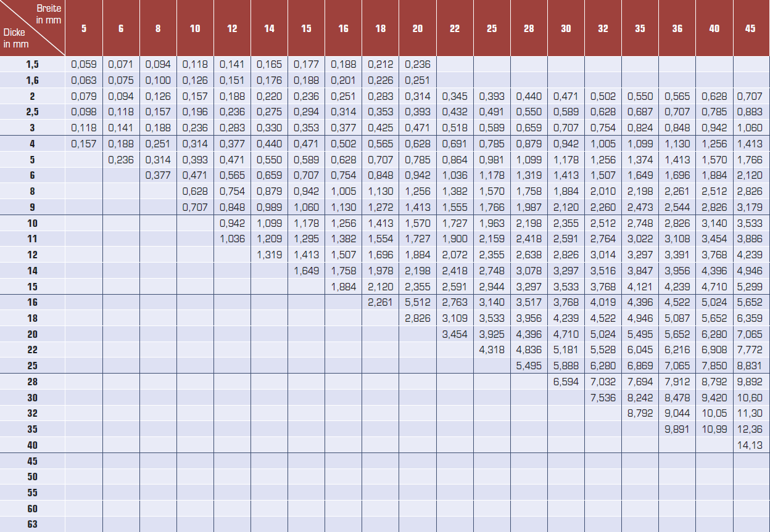Select the cell showing 12,36
The image size is (770, 532).
coord(750,429)
